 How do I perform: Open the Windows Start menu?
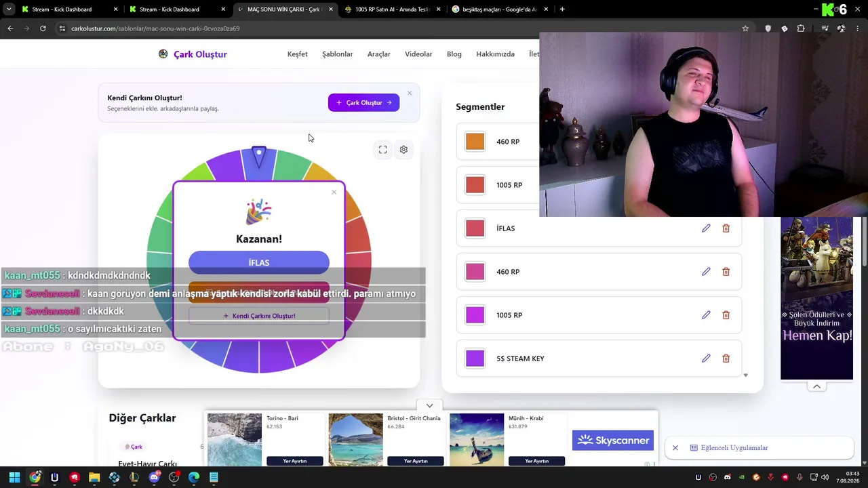[15, 477]
